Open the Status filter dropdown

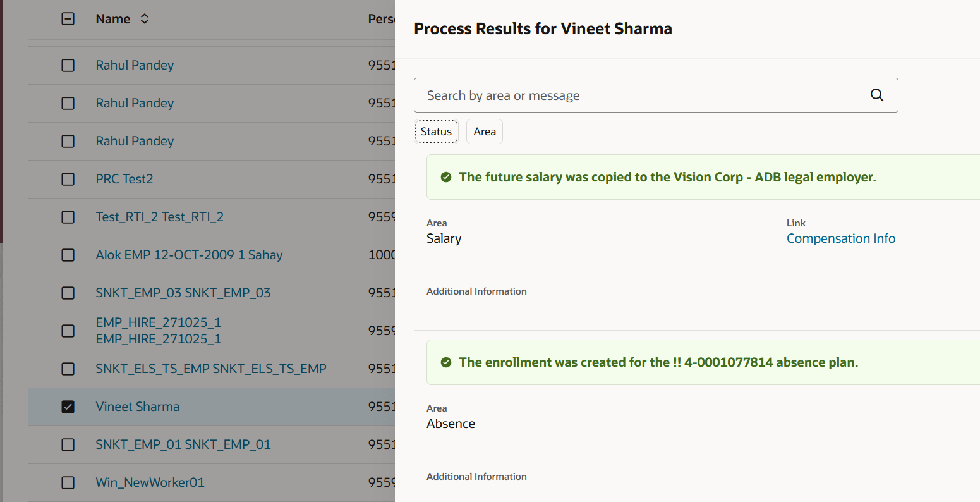436,132
